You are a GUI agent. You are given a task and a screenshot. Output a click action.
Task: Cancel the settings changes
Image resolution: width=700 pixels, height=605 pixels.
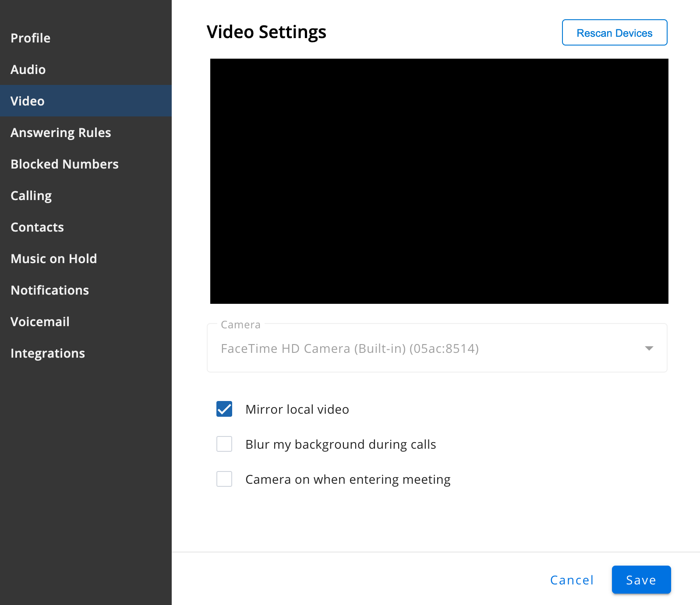tap(572, 580)
